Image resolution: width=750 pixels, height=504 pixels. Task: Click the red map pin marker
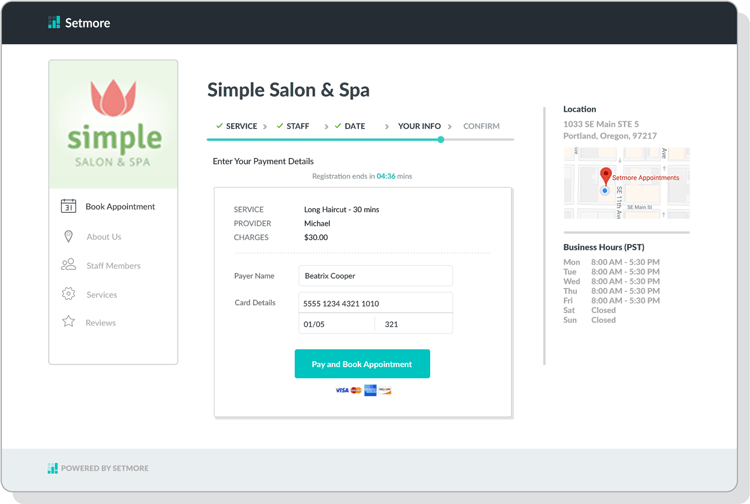[606, 175]
